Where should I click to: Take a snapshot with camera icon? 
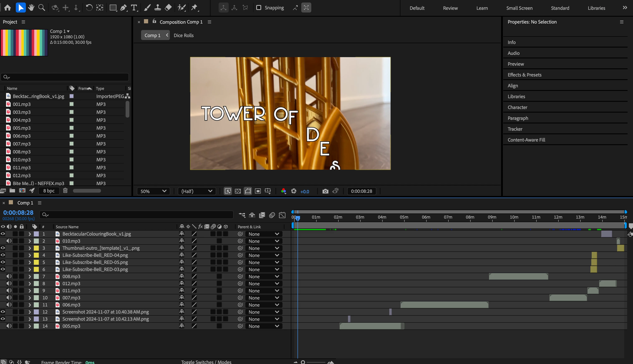325,191
